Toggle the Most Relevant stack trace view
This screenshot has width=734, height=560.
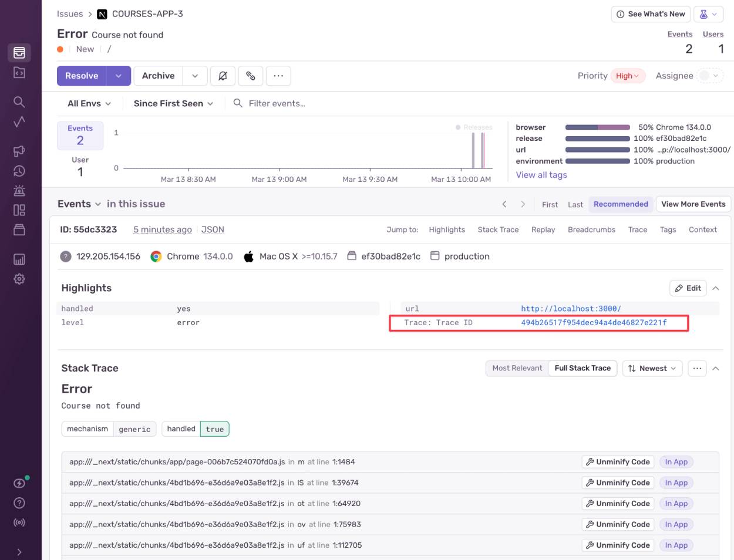[517, 368]
